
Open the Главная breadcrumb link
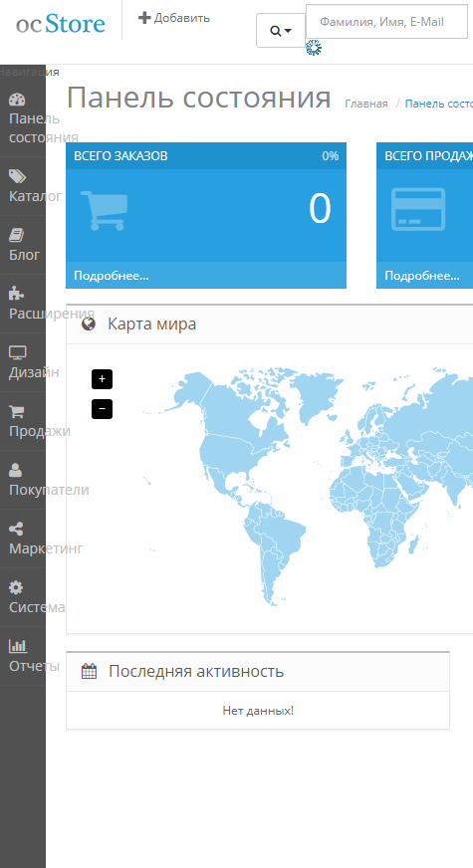pos(366,104)
